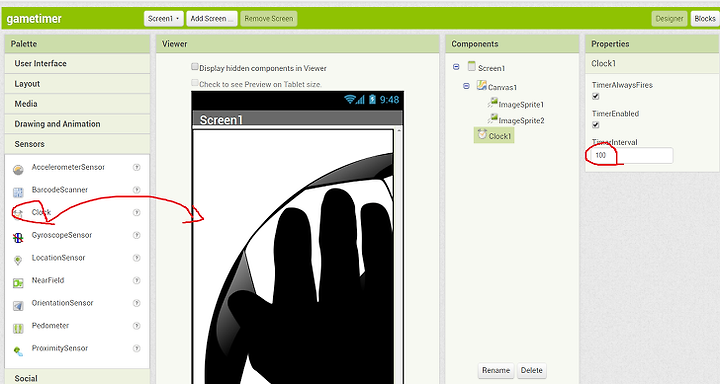Viewport: 720px width, 384px height.
Task: Select the GyroscopeSensor palette icon
Action: coord(18,237)
